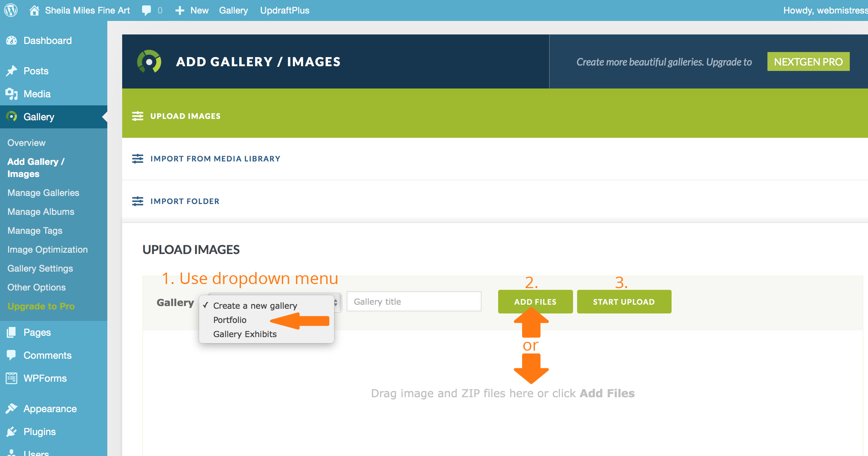This screenshot has height=456, width=868.
Task: Expand the Import From Media Library section
Action: [x=215, y=159]
